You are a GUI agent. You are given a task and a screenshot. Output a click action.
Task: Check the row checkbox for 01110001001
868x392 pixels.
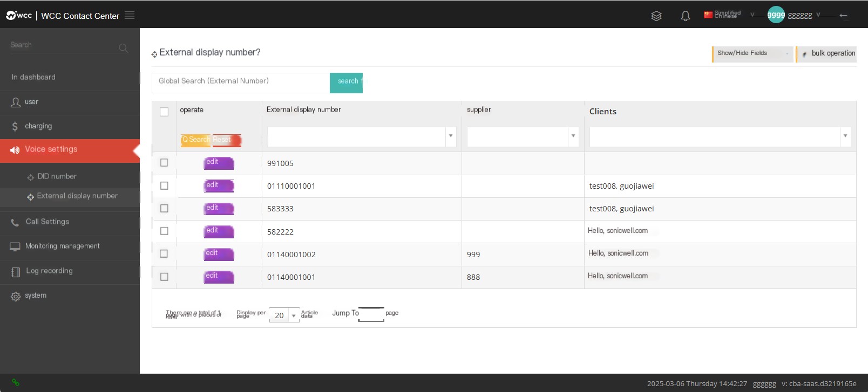click(x=164, y=185)
